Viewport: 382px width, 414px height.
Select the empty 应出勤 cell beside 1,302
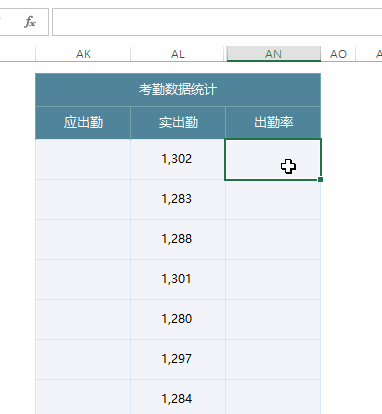point(83,159)
